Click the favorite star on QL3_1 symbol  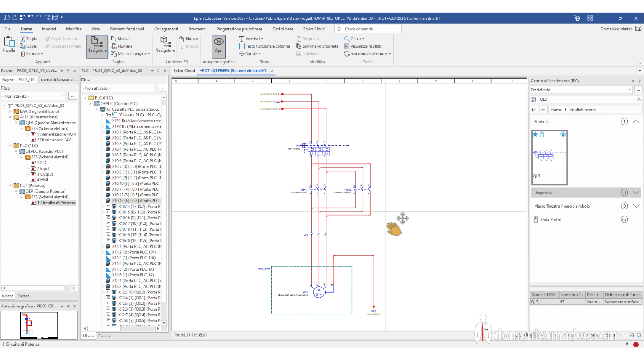tap(535, 134)
